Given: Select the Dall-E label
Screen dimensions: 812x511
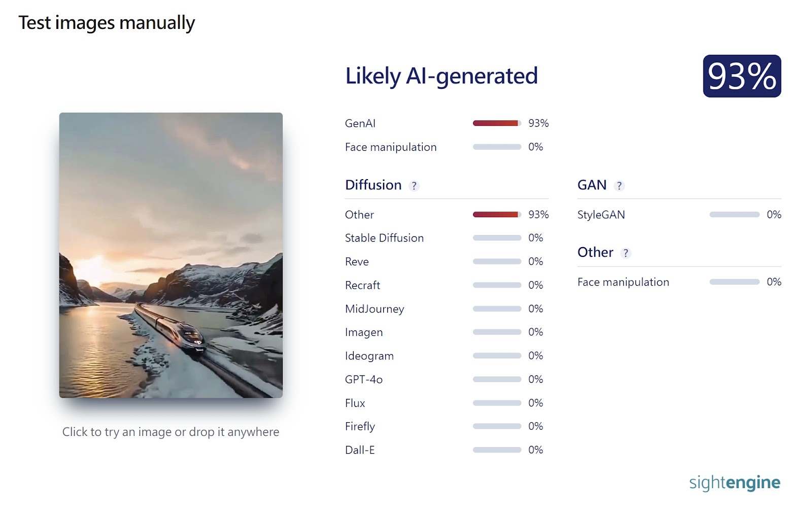Looking at the screenshot, I should click(x=360, y=450).
